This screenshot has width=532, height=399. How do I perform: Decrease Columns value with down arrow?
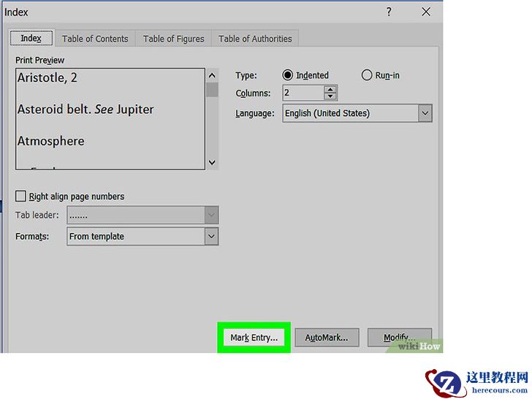330,96
